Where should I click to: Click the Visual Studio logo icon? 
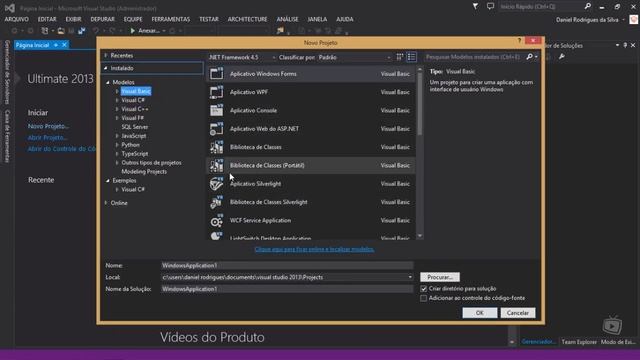(10, 8)
